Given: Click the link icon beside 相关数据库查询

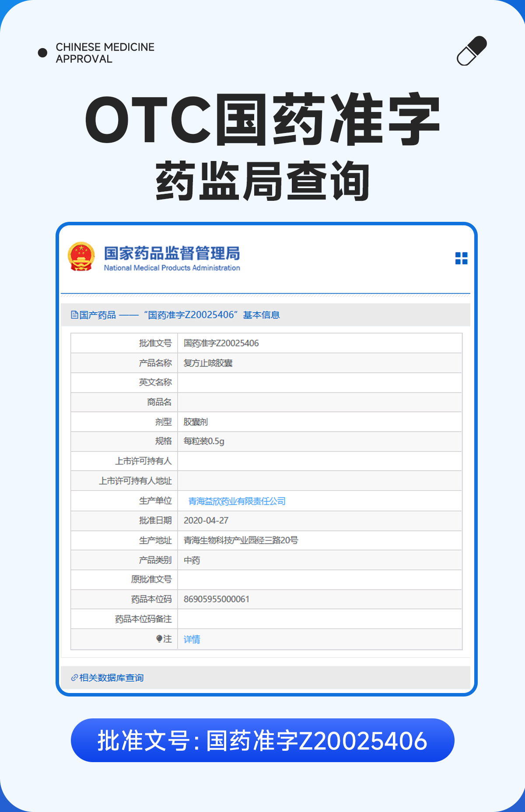Looking at the screenshot, I should pos(74,678).
